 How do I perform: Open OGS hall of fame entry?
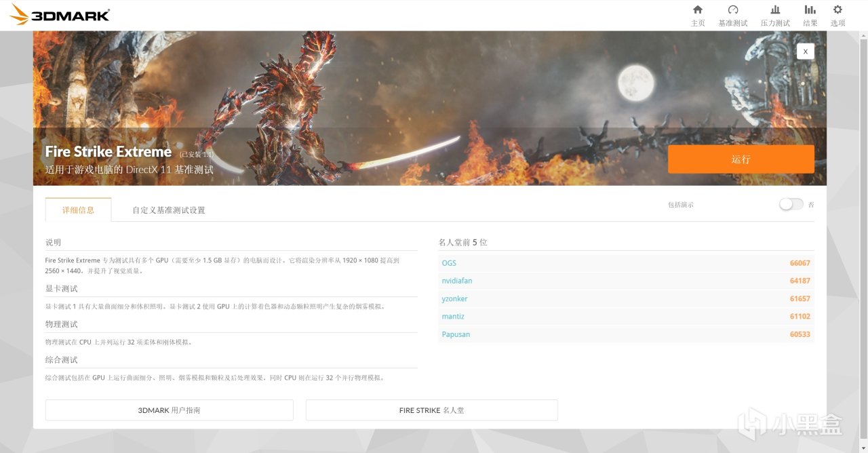point(449,263)
